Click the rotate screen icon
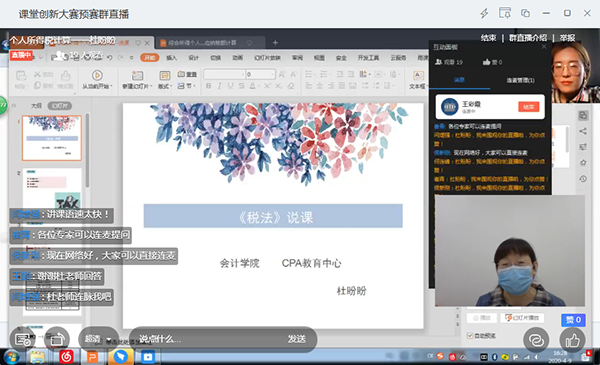Viewport: 600px width, 365px height. (57, 339)
